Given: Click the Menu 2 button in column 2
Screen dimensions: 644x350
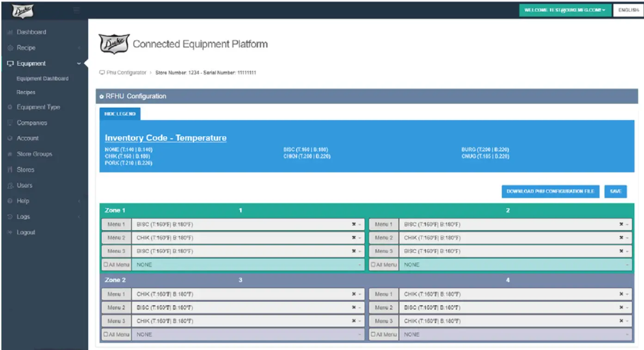Looking at the screenshot, I should coord(384,238).
